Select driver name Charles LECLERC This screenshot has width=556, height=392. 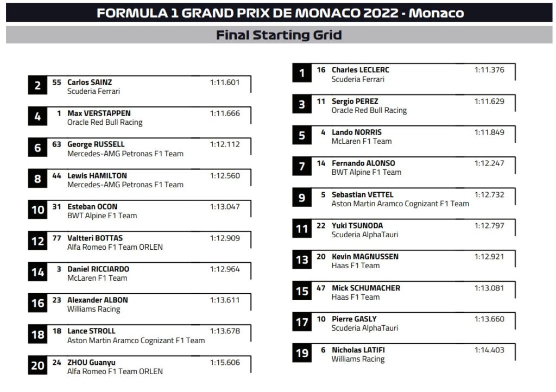click(360, 70)
